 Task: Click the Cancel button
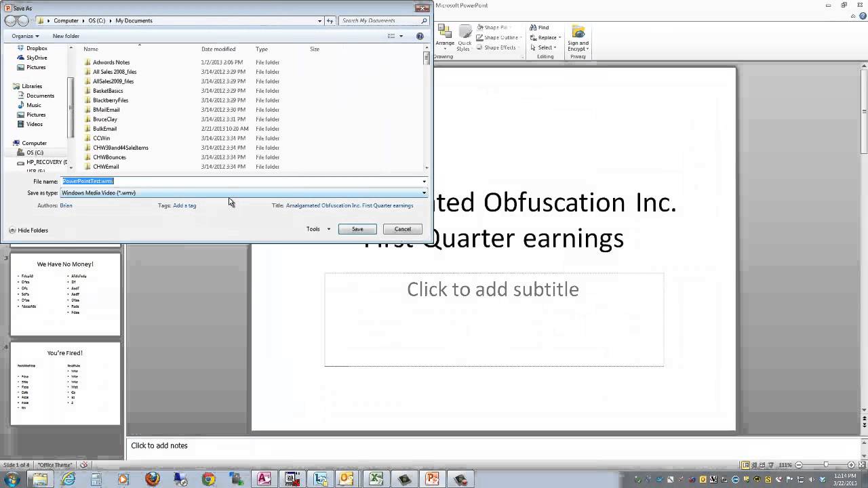pyautogui.click(x=403, y=229)
